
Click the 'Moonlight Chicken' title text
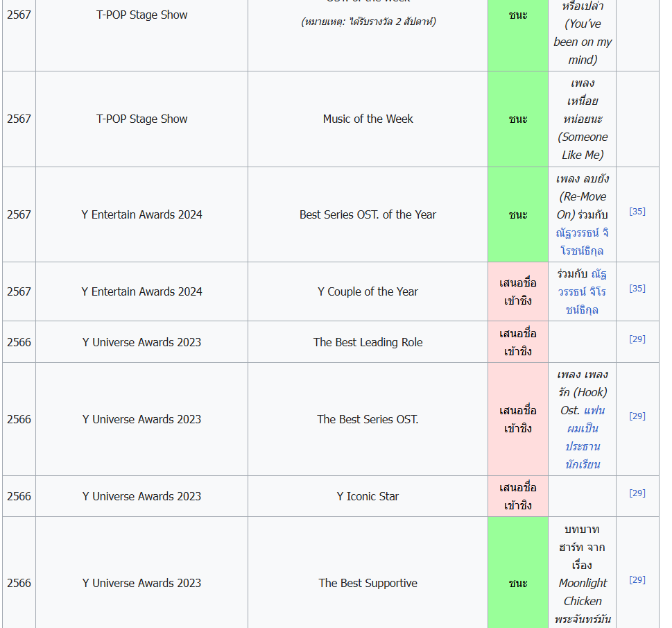[x=583, y=592]
